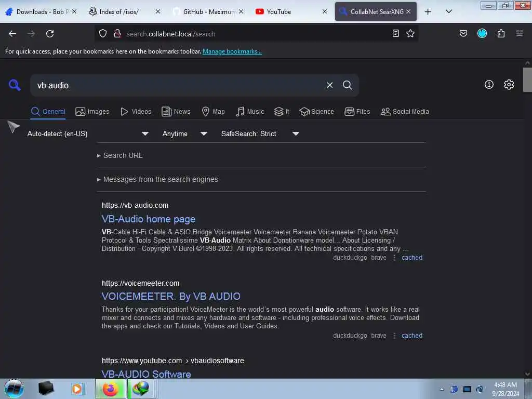Switch to the Images category
532x399 pixels.
[x=92, y=112]
